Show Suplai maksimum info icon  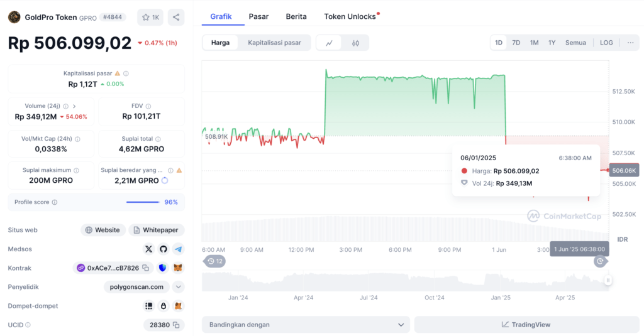[x=76, y=170]
